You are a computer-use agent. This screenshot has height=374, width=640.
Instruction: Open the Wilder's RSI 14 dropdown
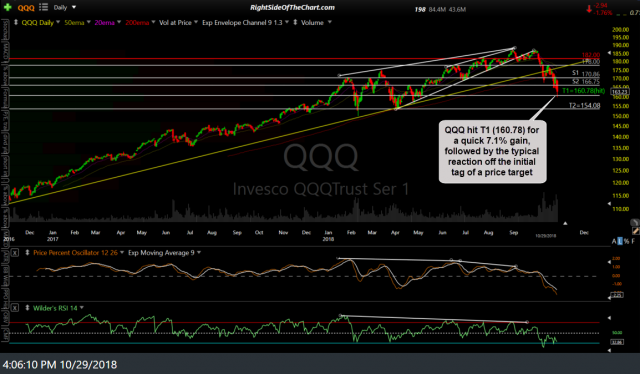pos(82,308)
